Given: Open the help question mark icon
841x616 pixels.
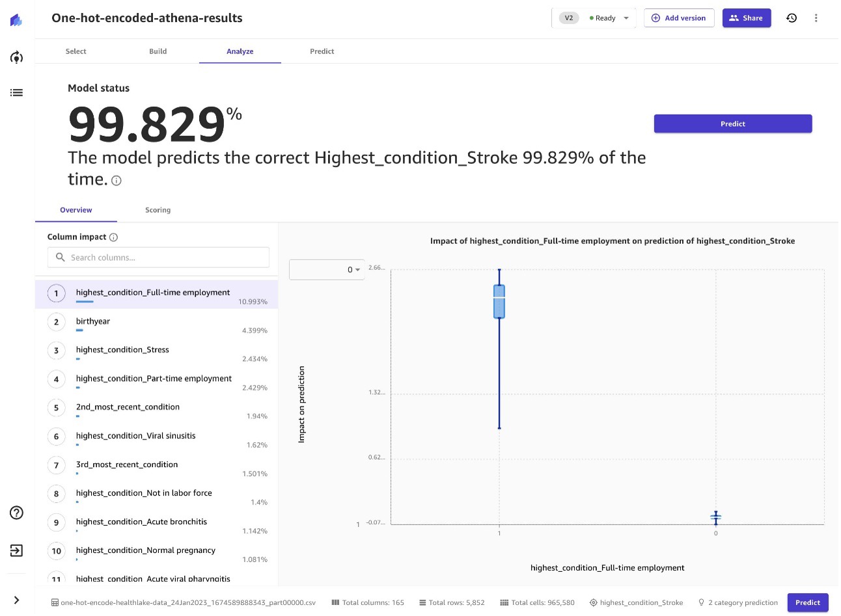Looking at the screenshot, I should pos(16,513).
